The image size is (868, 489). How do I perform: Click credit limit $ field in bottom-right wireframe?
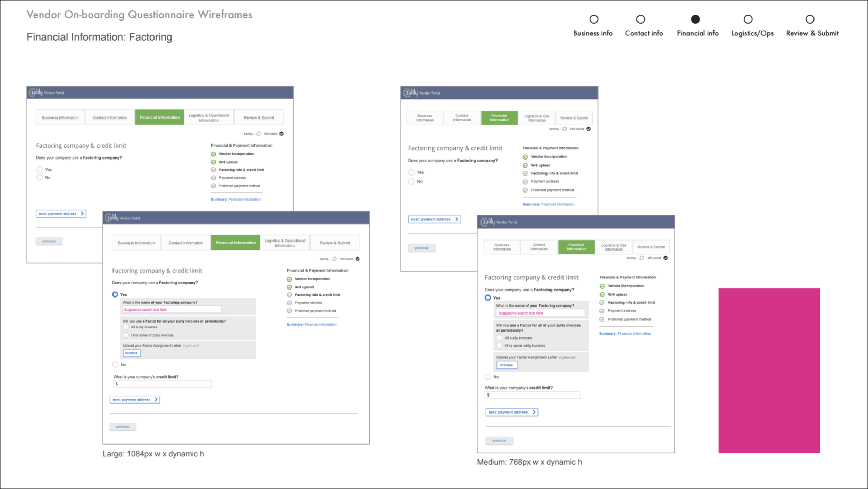pos(532,395)
